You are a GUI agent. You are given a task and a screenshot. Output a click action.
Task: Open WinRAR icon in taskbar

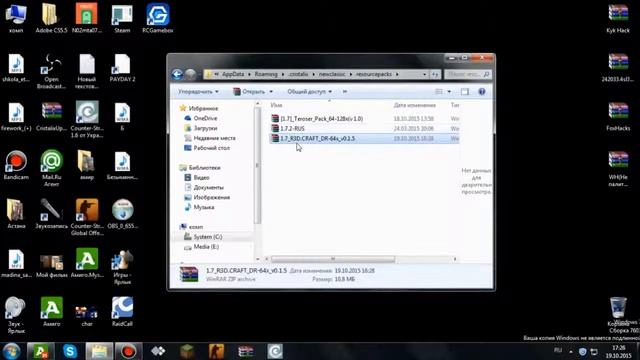tap(246, 351)
